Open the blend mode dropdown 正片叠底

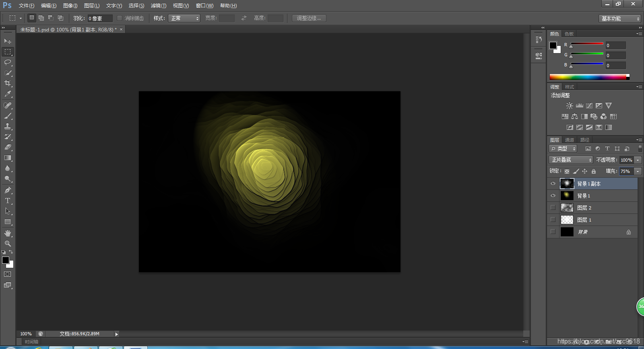coord(571,160)
